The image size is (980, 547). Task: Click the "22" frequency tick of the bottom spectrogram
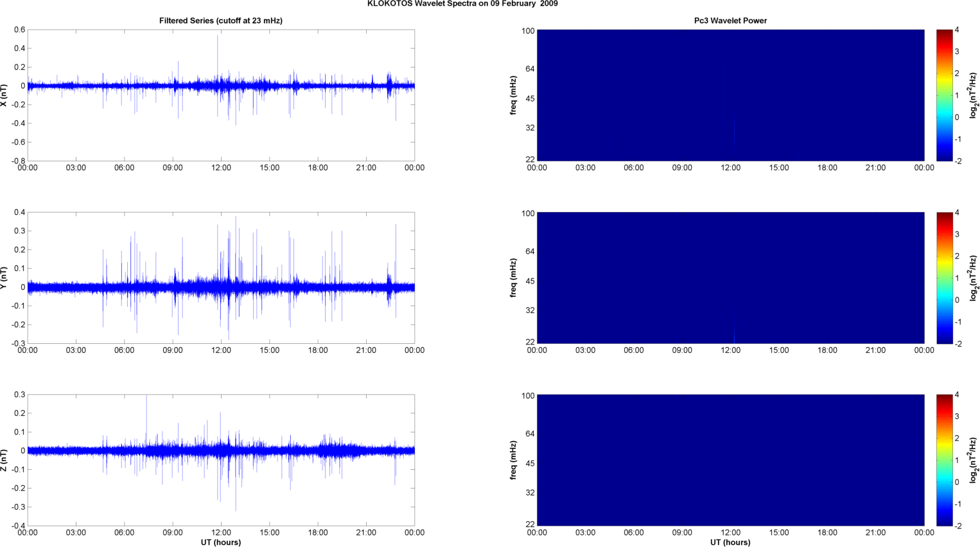tap(530, 525)
